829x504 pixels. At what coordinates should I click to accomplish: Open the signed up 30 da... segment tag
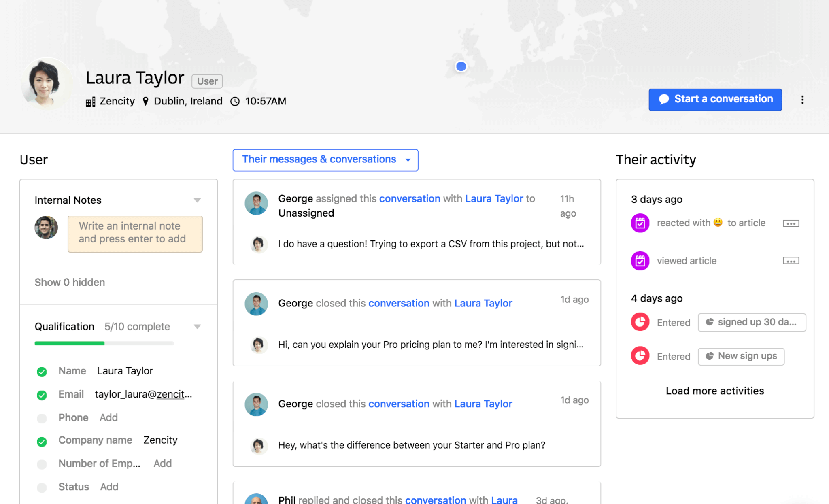click(752, 322)
